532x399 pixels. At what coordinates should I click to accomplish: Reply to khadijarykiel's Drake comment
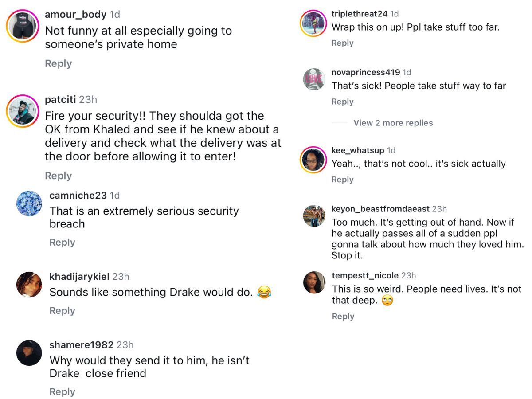click(x=62, y=310)
